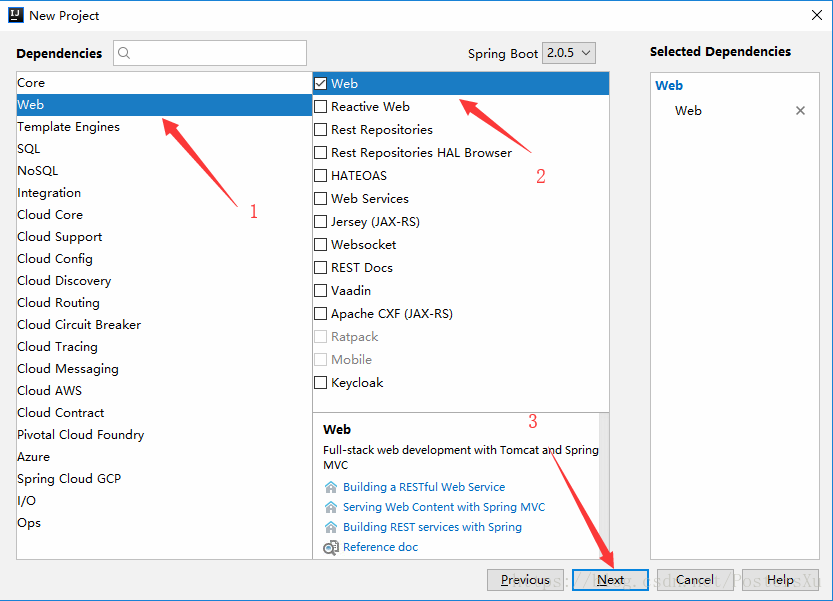Click the Reference doc icon
The height and width of the screenshot is (601, 833).
pyautogui.click(x=330, y=547)
